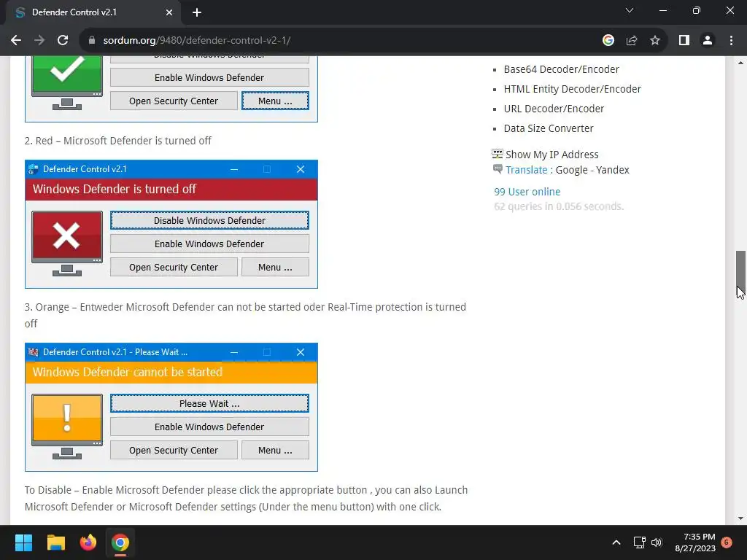Click the orange exclamation monitor image
747x560 pixels.
(66, 426)
